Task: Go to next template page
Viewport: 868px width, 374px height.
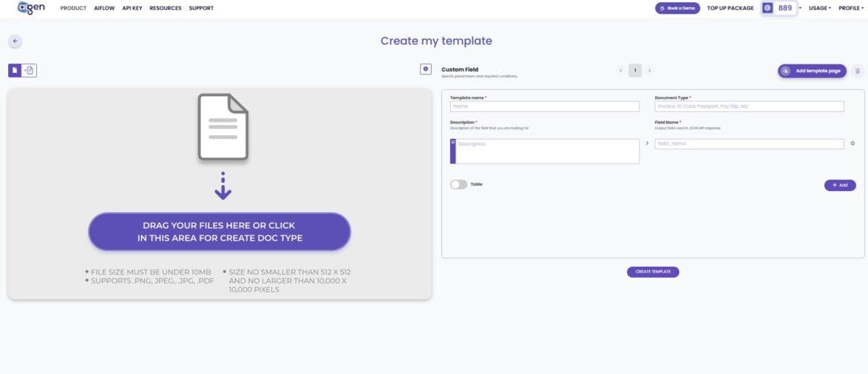Action: (x=650, y=70)
